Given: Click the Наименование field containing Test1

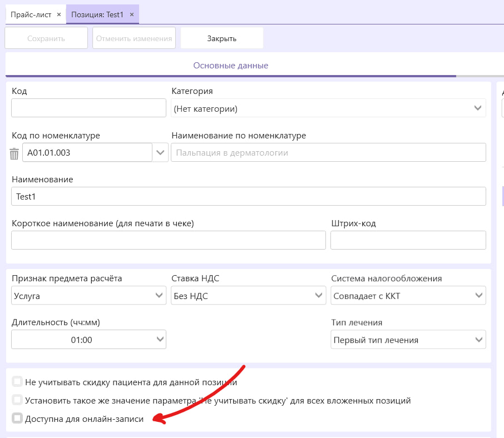Looking at the screenshot, I should (x=249, y=196).
